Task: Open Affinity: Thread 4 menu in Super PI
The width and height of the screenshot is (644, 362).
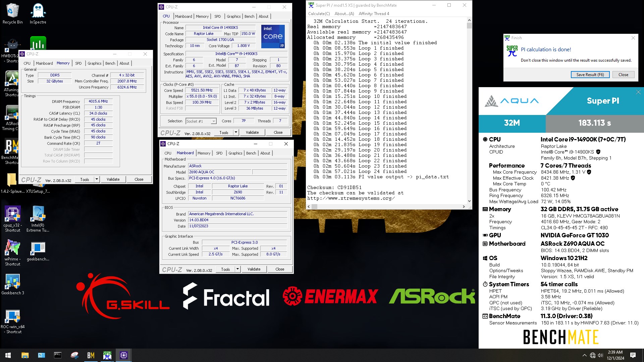Action: 374,14
